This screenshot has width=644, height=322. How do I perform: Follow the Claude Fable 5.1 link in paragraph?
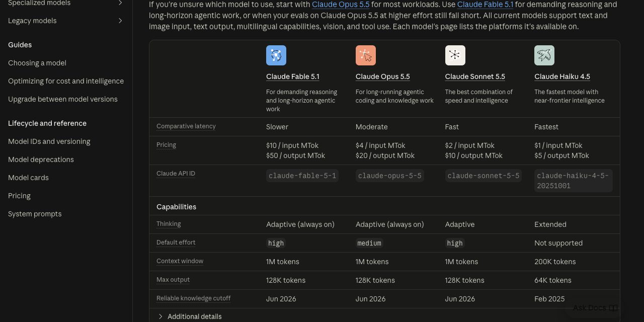coord(485,5)
